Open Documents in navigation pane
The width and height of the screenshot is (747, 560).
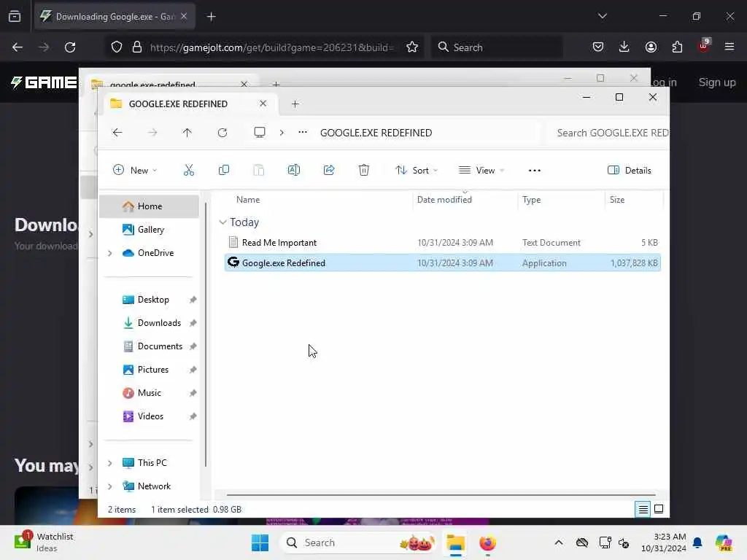point(149,346)
